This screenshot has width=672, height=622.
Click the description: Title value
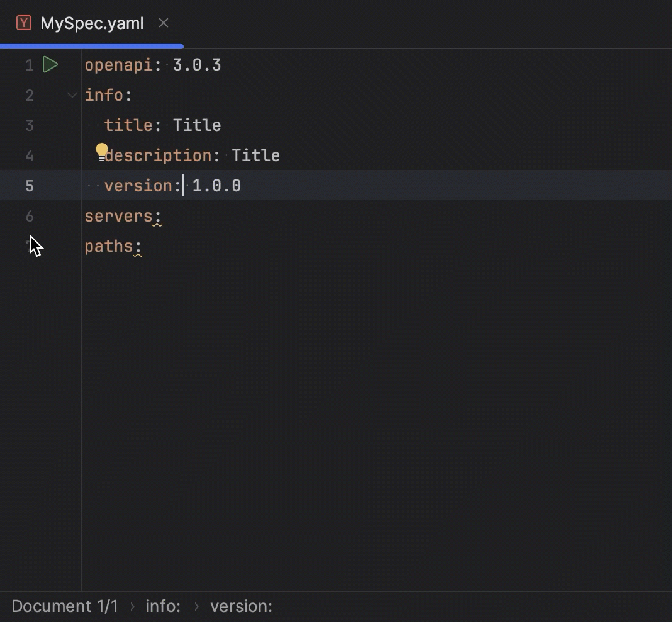[255, 155]
